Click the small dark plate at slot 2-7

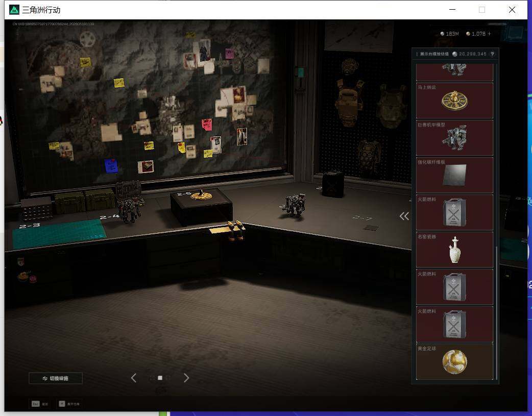[371, 228]
